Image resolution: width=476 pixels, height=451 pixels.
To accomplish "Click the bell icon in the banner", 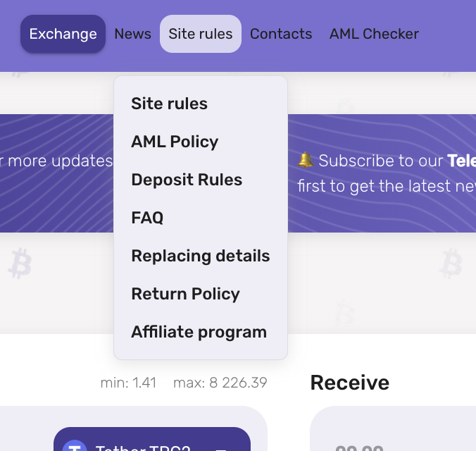I will click(x=306, y=161).
